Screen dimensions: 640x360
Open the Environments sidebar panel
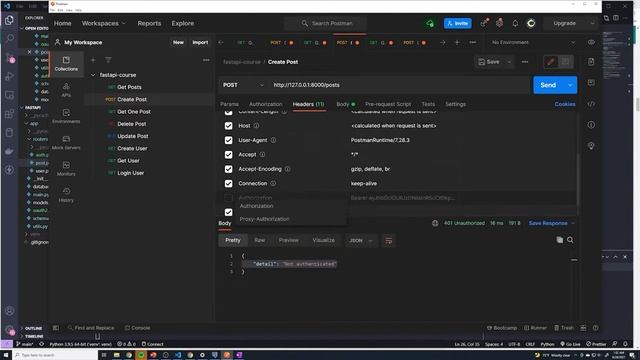(x=66, y=116)
